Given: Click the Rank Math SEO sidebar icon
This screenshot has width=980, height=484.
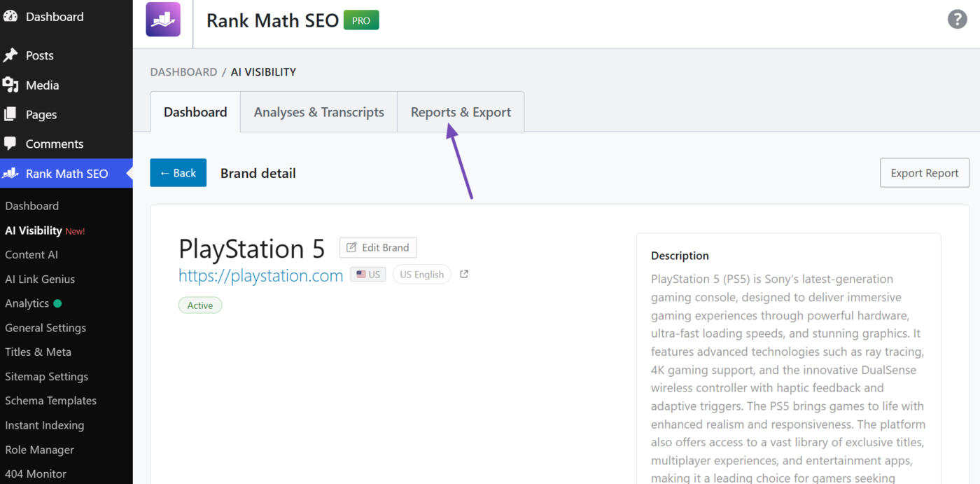Looking at the screenshot, I should [x=10, y=173].
